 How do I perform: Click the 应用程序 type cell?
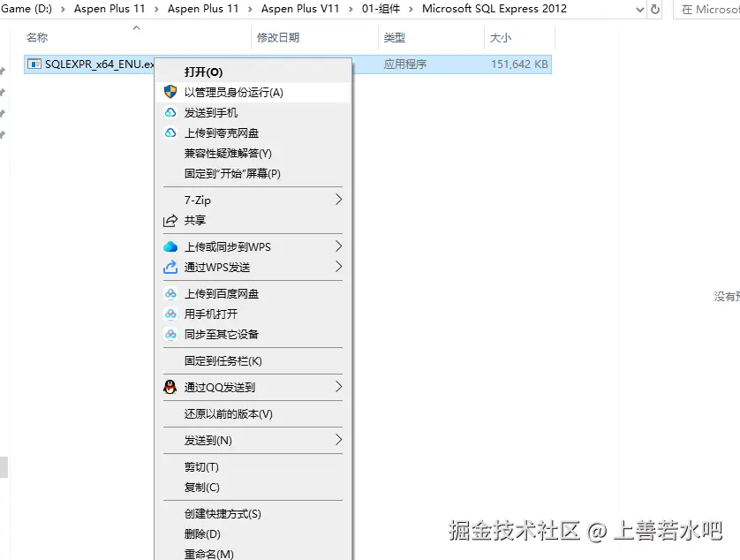[405, 64]
